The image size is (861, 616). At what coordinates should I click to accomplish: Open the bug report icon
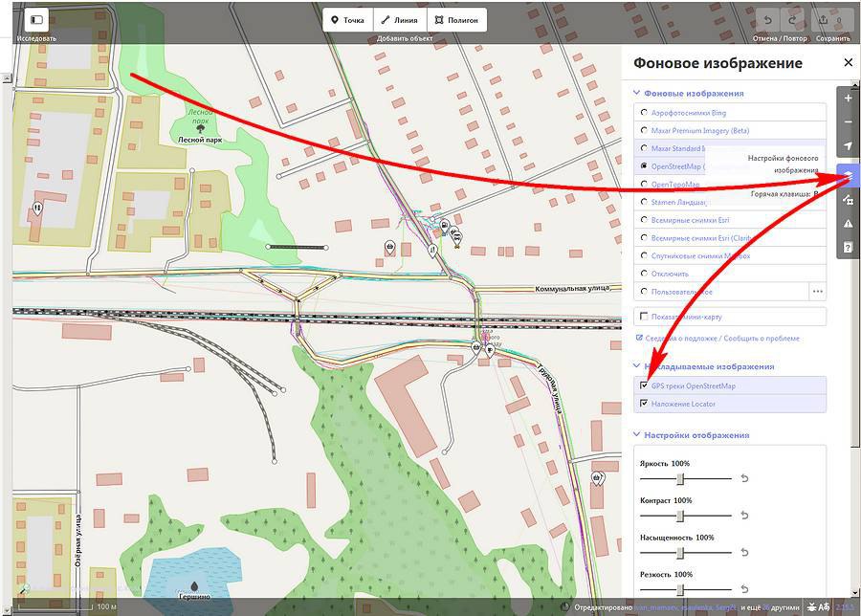(x=811, y=607)
